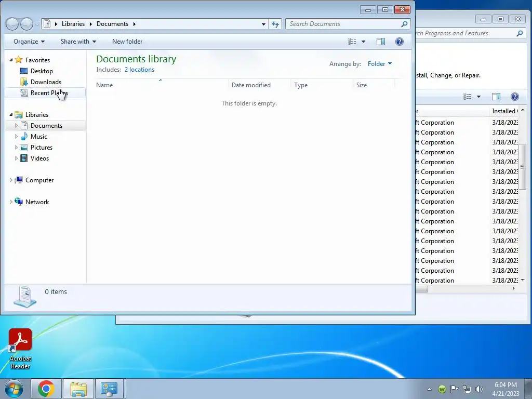The width and height of the screenshot is (532, 399).
Task: Click Documents in the address breadcrumb
Action: 112,24
